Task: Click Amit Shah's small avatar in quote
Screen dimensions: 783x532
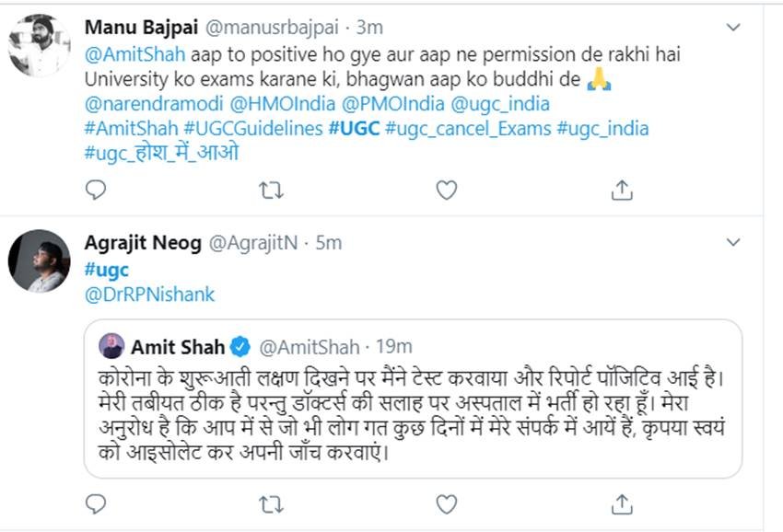Action: pyautogui.click(x=112, y=347)
